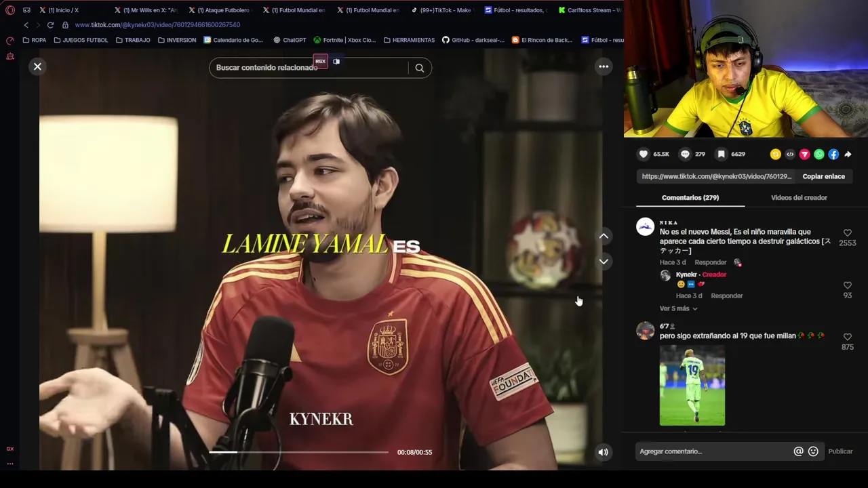Click browser back arrow
This screenshot has height=488, width=868.
click(26, 25)
